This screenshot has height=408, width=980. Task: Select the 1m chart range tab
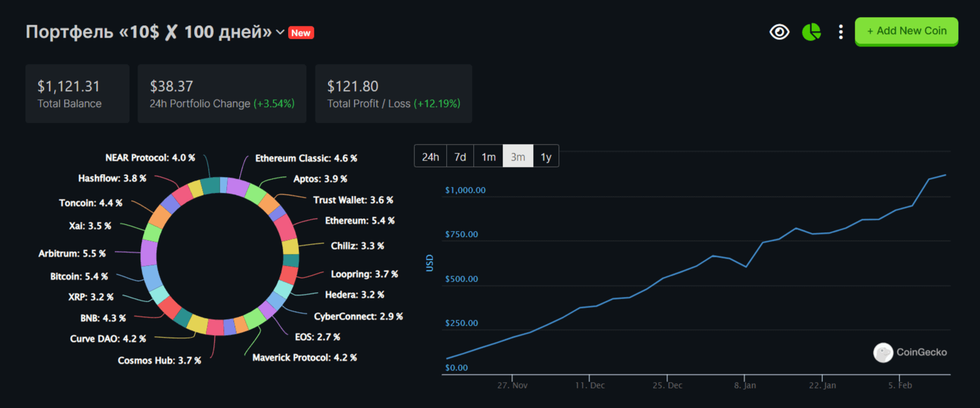click(489, 156)
